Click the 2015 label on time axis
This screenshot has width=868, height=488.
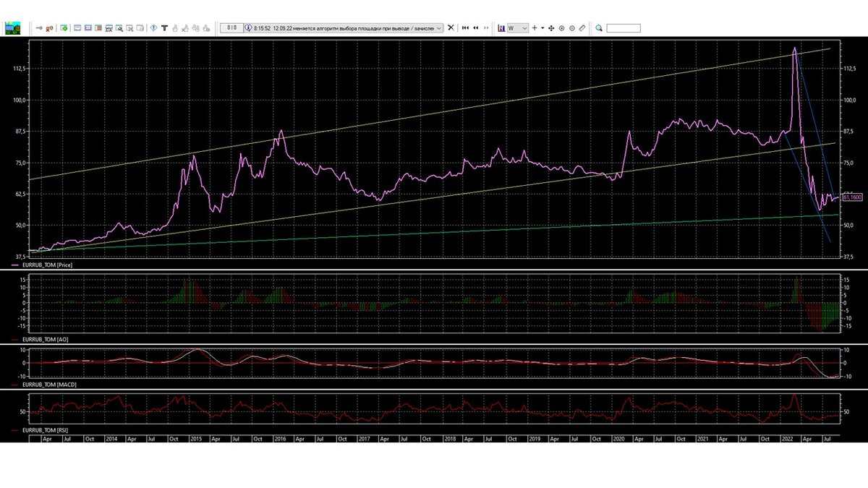pos(196,438)
